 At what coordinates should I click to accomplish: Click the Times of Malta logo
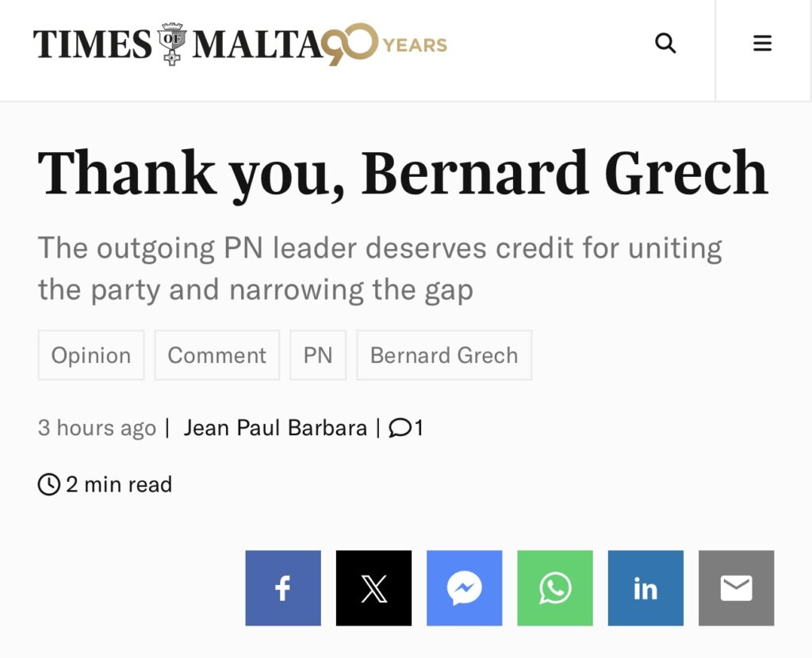tap(180, 44)
